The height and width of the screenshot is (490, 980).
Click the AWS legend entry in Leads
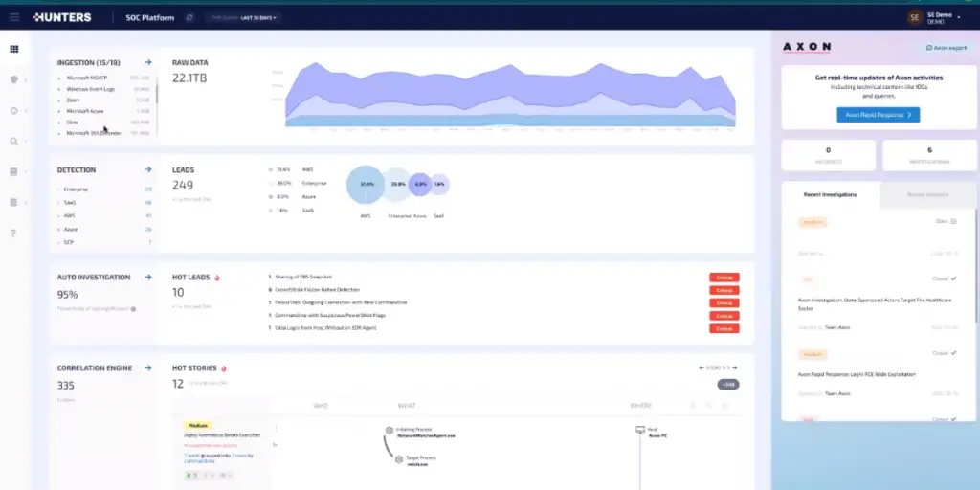(x=291, y=169)
